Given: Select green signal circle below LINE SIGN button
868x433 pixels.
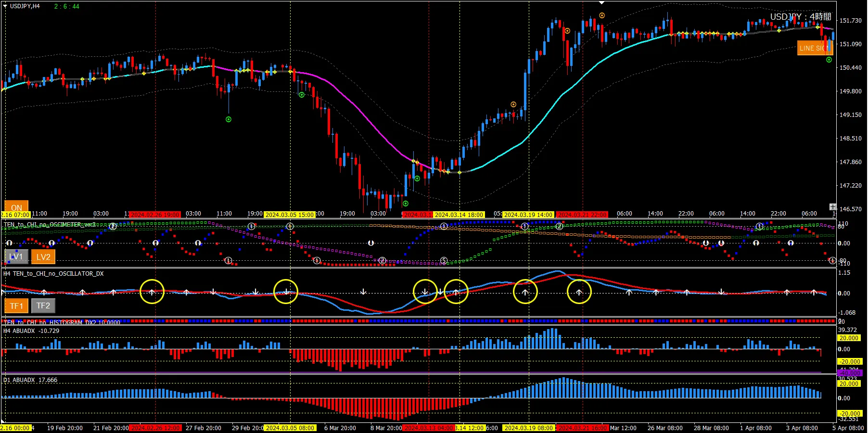Looking at the screenshot, I should click(829, 60).
